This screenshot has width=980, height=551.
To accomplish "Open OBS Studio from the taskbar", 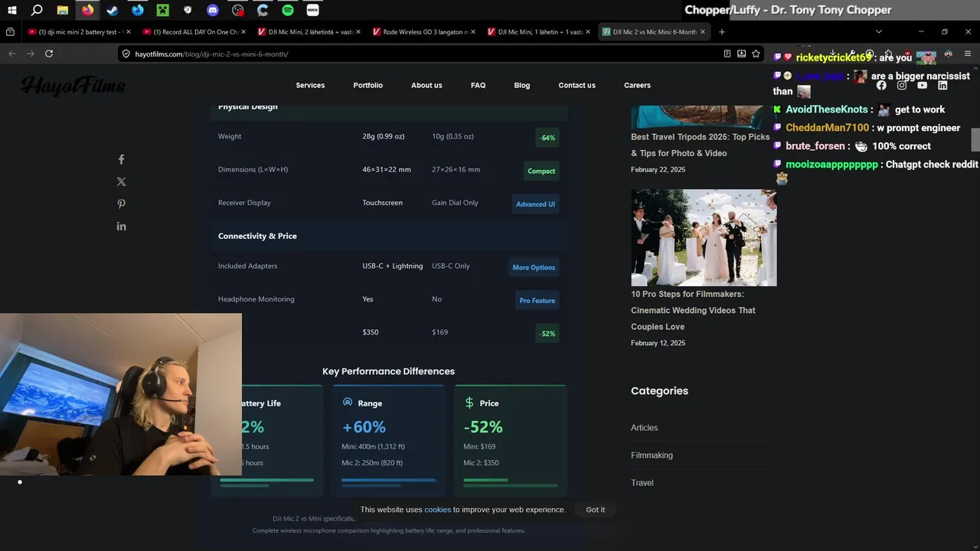I will tap(238, 10).
